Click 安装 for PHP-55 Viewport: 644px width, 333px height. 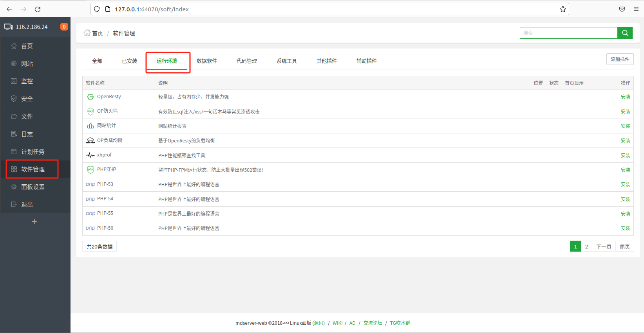[x=626, y=214]
